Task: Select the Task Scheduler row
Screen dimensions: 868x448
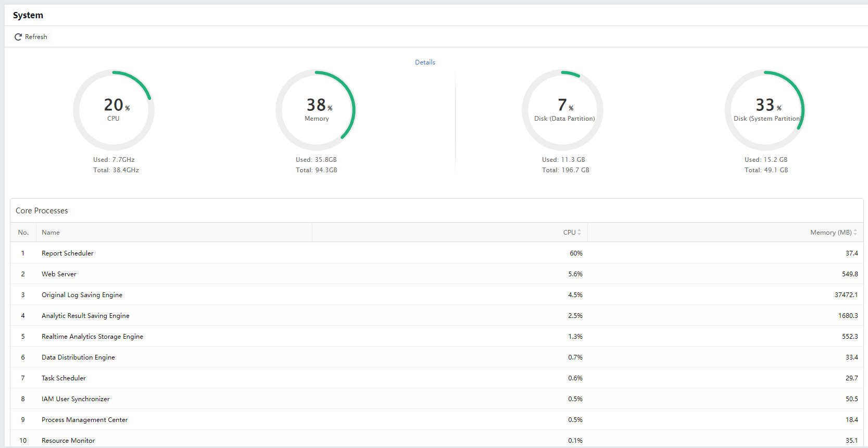Action: tap(64, 378)
